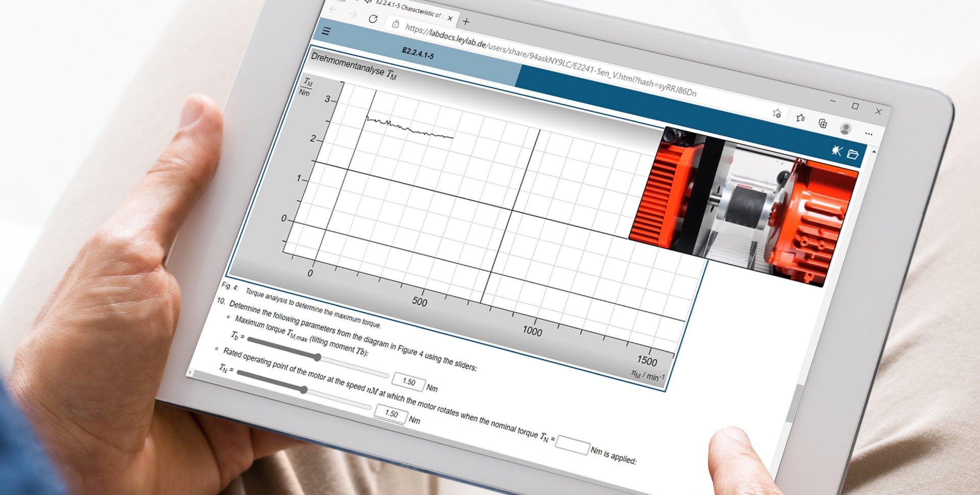Click the open folder icon in header
This screenshot has height=495, width=980.
852,154
